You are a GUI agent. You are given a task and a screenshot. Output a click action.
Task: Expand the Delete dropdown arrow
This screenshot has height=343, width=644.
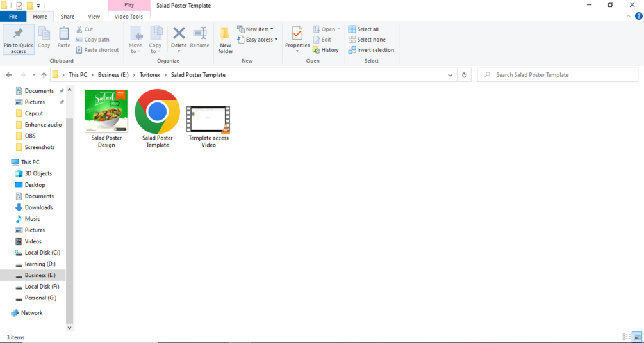[179, 51]
